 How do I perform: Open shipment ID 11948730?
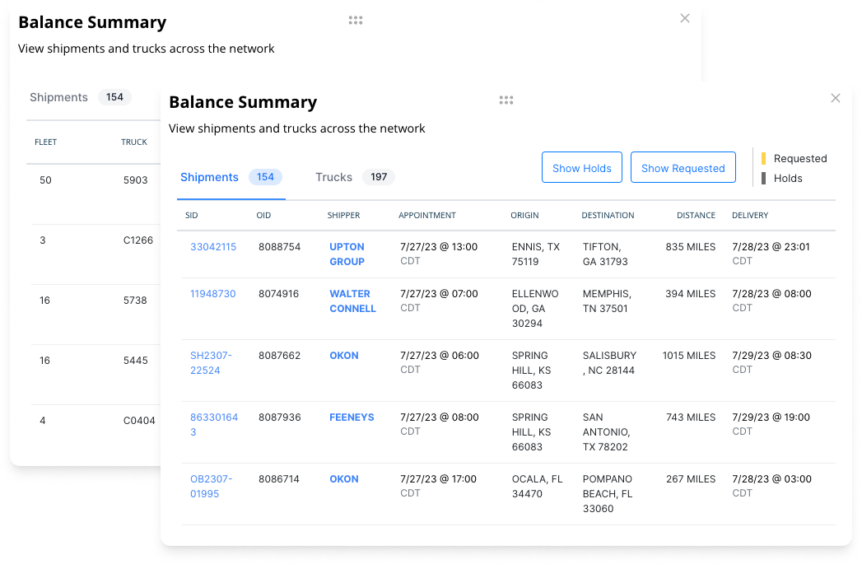pyautogui.click(x=213, y=294)
